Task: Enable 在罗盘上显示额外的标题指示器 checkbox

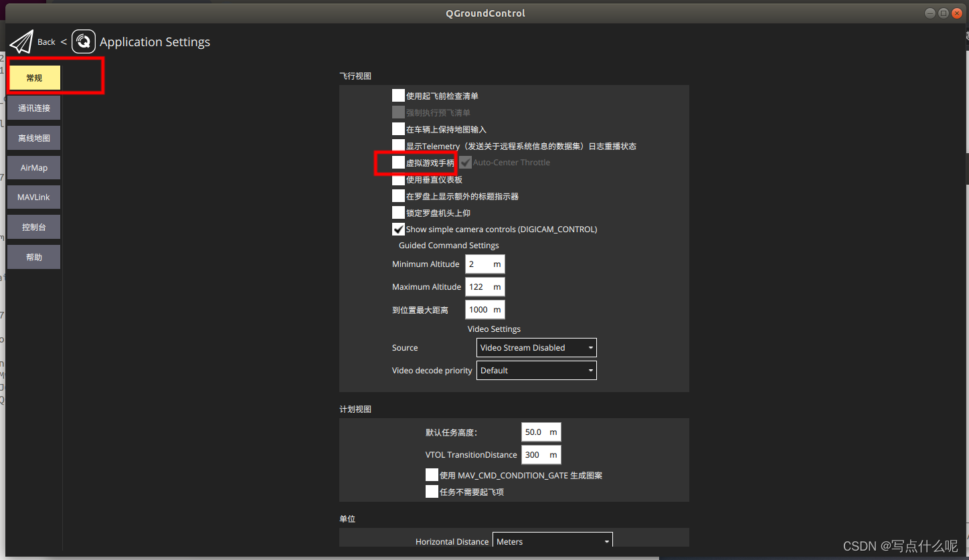Action: click(x=398, y=196)
